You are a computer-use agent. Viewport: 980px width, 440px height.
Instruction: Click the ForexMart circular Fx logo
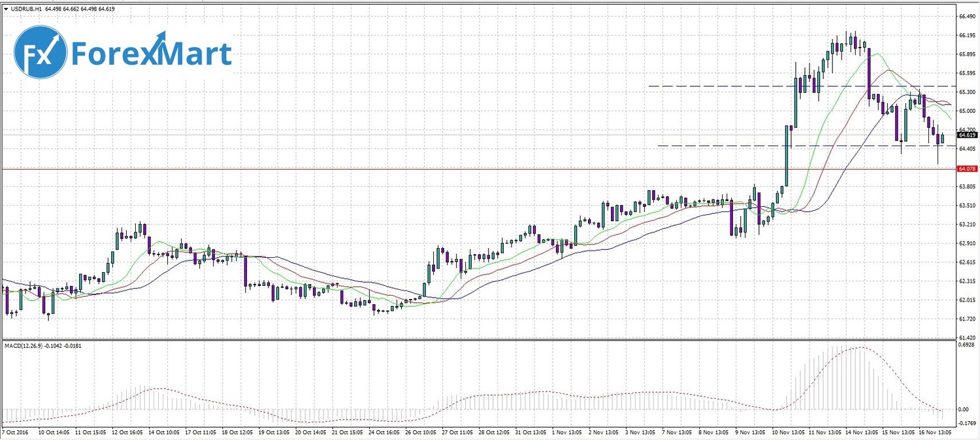click(41, 52)
